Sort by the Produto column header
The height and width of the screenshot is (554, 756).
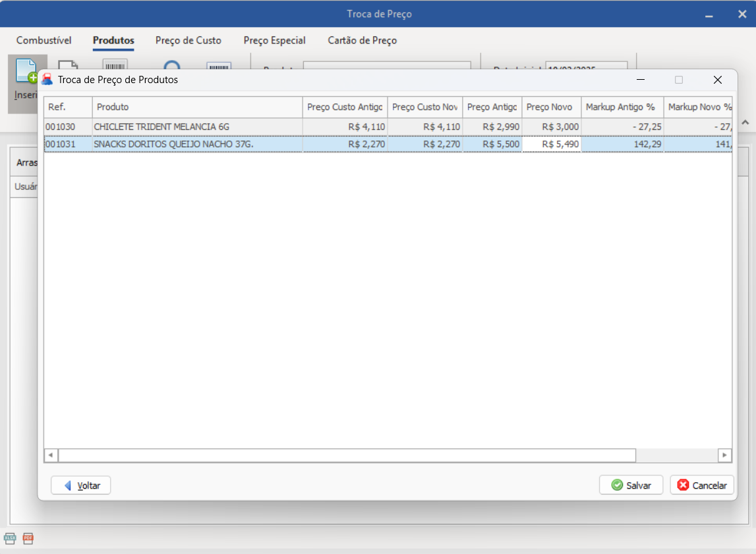197,107
